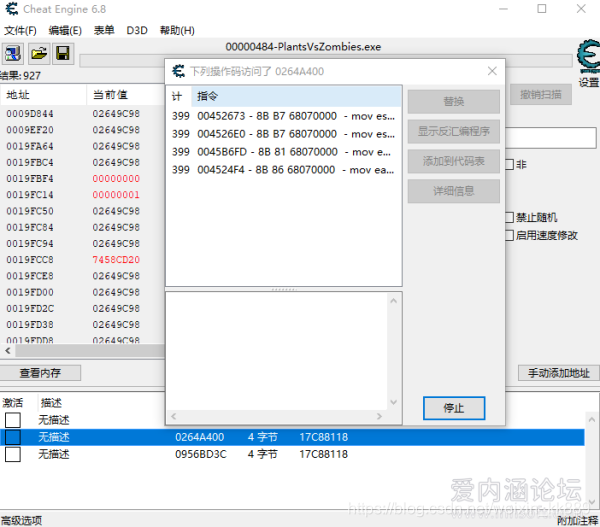The width and height of the screenshot is (600, 527).
Task: Click the opcode dialog's Cheat Engine icon
Action: tap(178, 71)
